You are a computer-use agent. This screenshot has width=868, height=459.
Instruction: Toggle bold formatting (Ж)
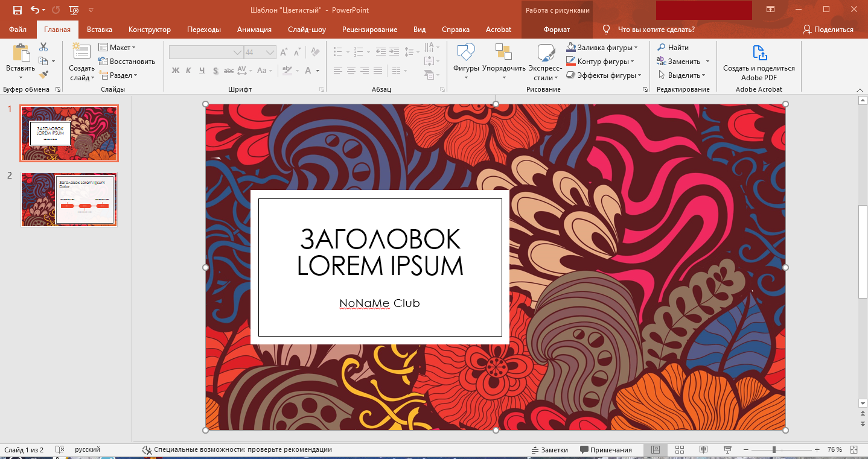tap(176, 71)
